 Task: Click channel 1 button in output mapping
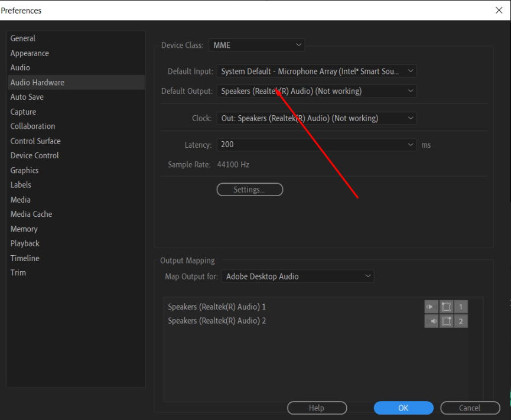pyautogui.click(x=461, y=307)
